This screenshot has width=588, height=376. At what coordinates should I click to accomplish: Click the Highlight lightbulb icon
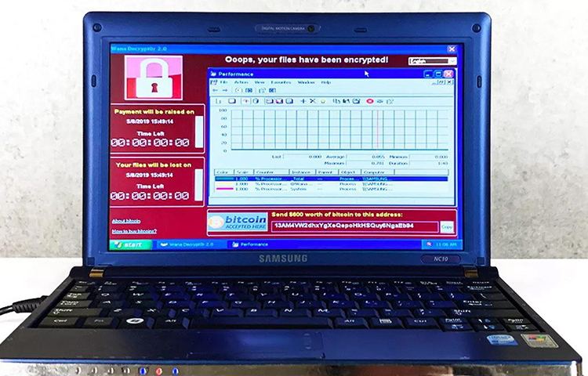click(x=323, y=101)
